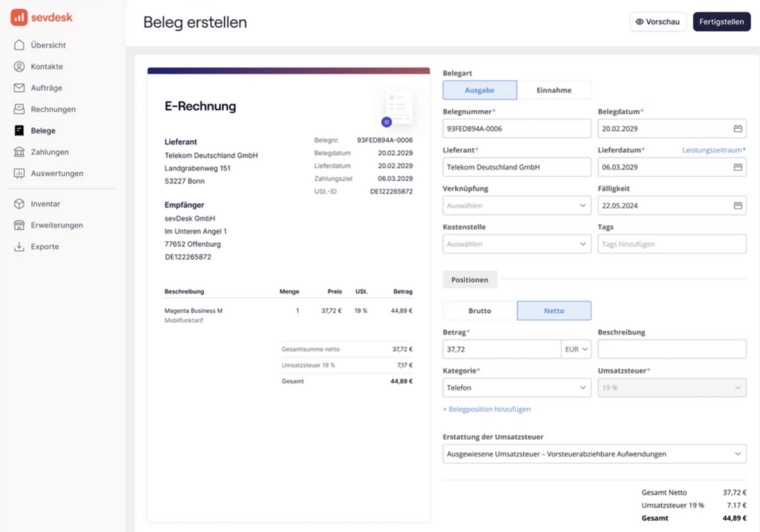The image size is (760, 532).
Task: Open the Positionen tab
Action: click(470, 280)
